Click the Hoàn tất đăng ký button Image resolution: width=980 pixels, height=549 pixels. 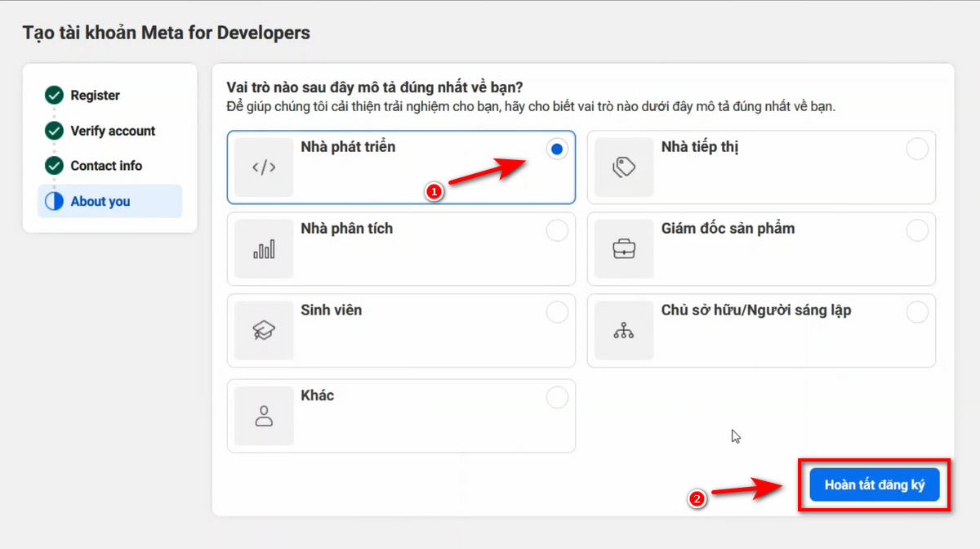tap(875, 484)
